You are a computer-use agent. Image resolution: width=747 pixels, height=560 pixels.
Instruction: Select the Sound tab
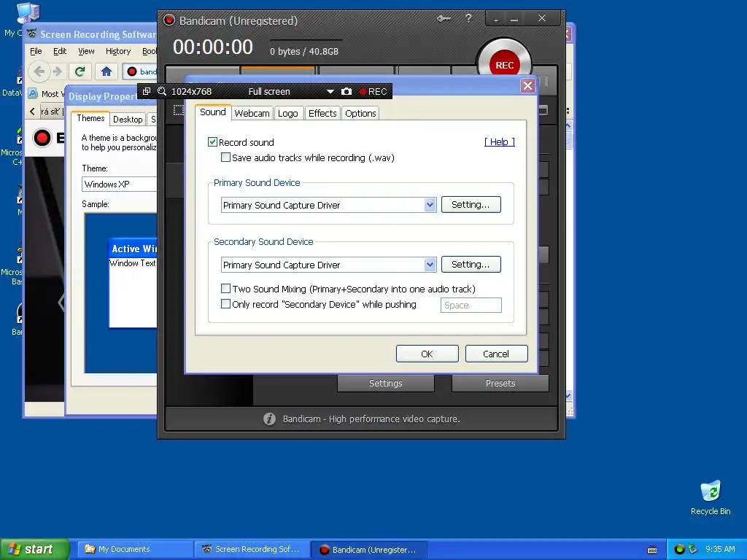(x=213, y=112)
